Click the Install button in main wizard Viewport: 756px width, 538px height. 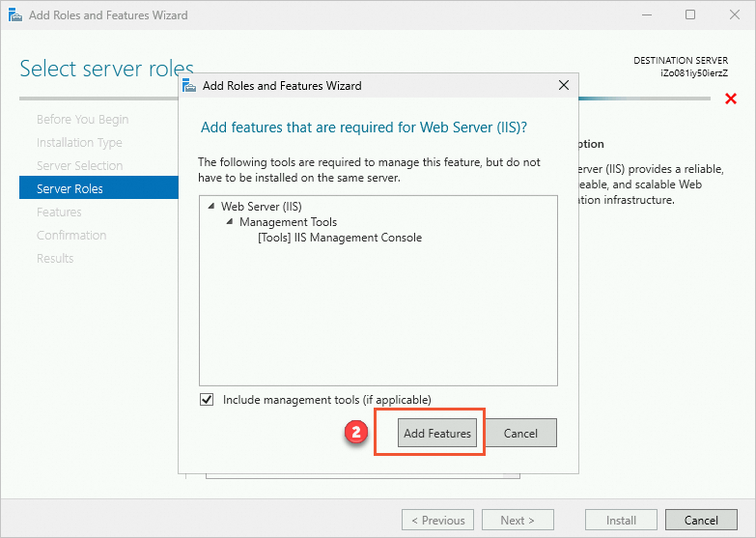click(621, 520)
